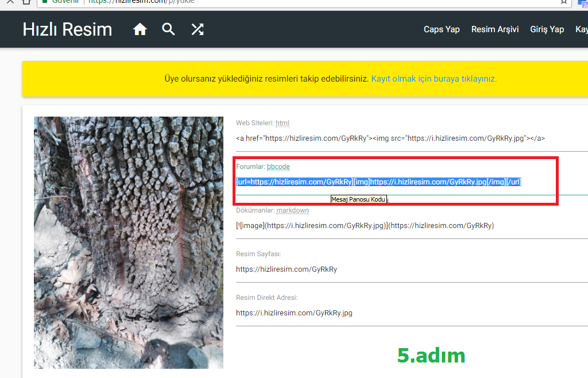
Task: Click the markdown label abbreviation
Action: [x=292, y=210]
